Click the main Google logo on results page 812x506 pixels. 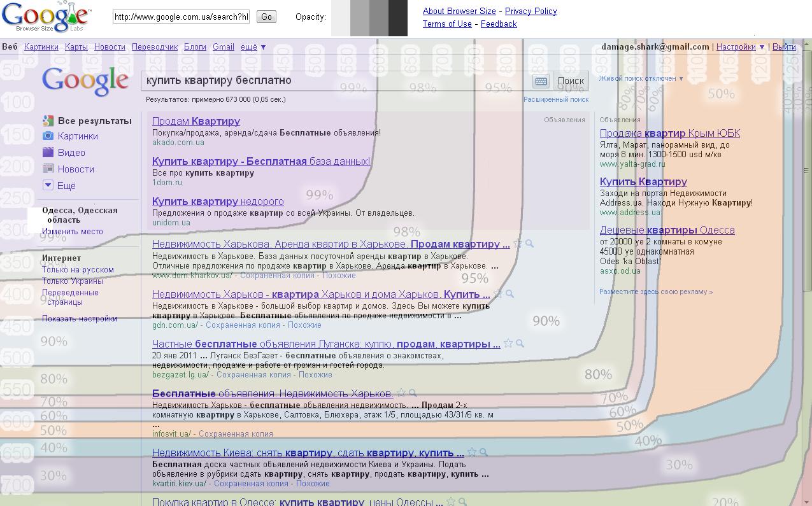[85, 81]
